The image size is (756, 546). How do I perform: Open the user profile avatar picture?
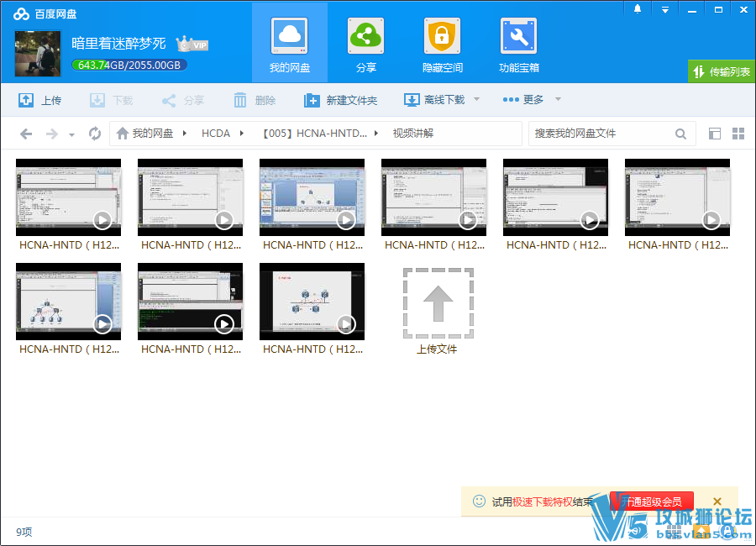pyautogui.click(x=38, y=54)
